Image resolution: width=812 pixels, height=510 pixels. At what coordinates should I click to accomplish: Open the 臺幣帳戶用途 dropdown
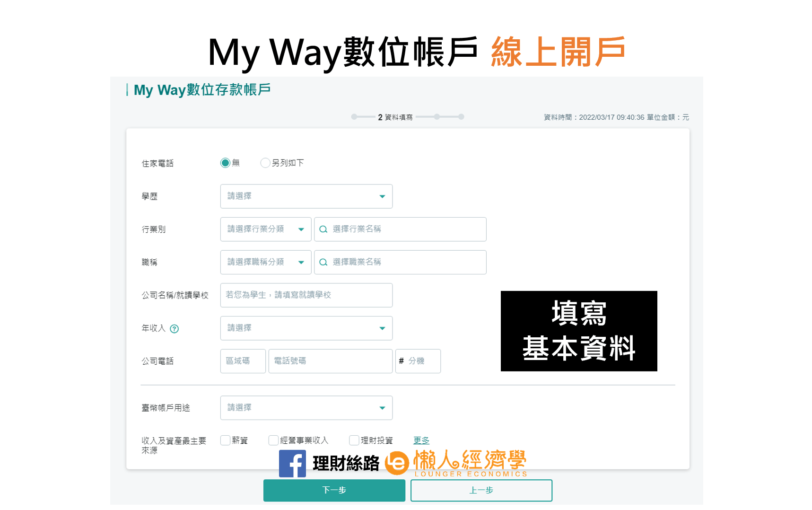[306, 408]
